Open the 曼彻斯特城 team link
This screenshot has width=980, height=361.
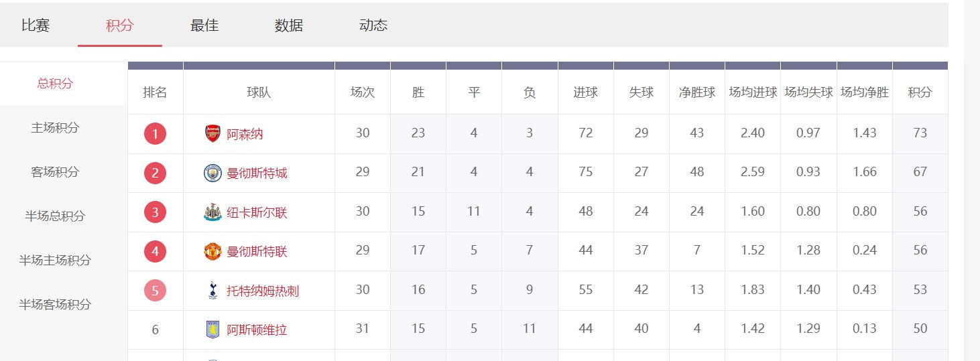tap(257, 173)
